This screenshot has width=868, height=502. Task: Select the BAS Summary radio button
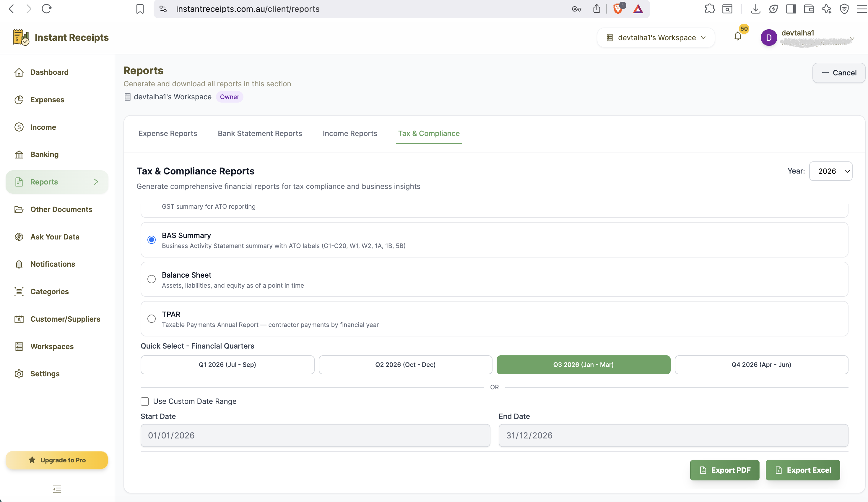coord(152,240)
